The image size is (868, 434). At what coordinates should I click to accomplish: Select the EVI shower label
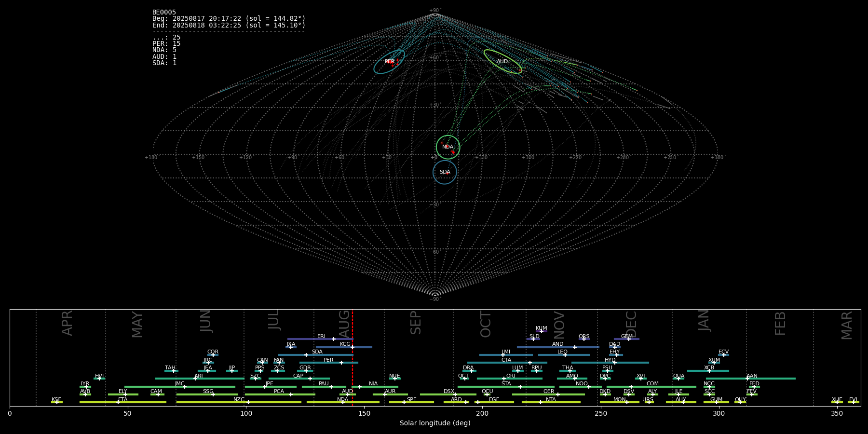coord(853,400)
